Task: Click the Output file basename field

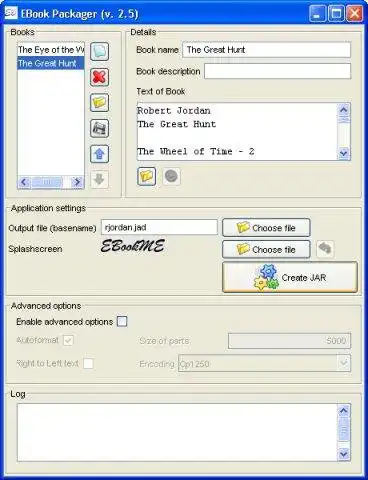Action: (x=159, y=227)
